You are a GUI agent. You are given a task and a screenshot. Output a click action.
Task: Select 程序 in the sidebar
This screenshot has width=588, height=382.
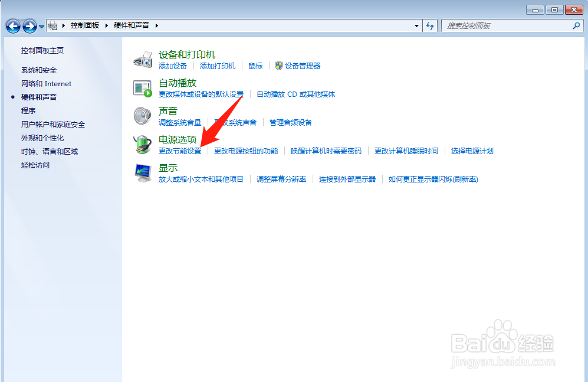[27, 110]
